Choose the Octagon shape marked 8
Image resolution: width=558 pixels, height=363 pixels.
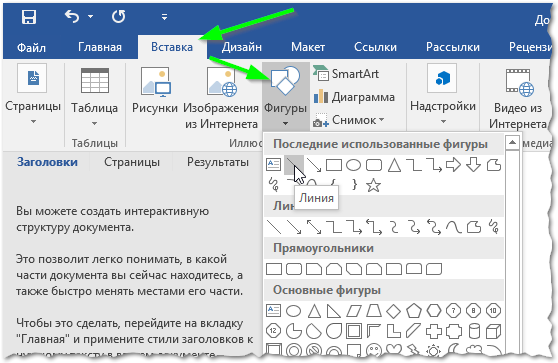tap(474, 311)
